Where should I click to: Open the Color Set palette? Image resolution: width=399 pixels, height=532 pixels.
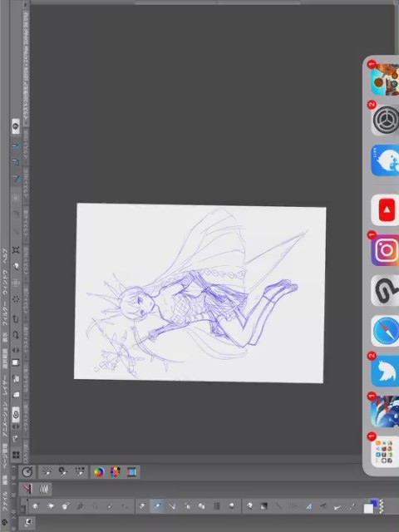pos(115,471)
